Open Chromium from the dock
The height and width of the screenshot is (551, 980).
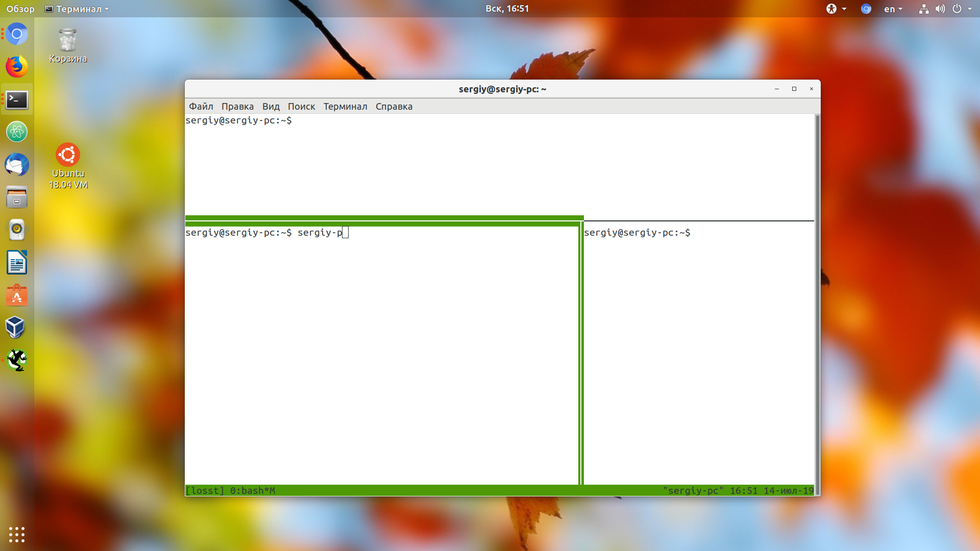[x=17, y=34]
